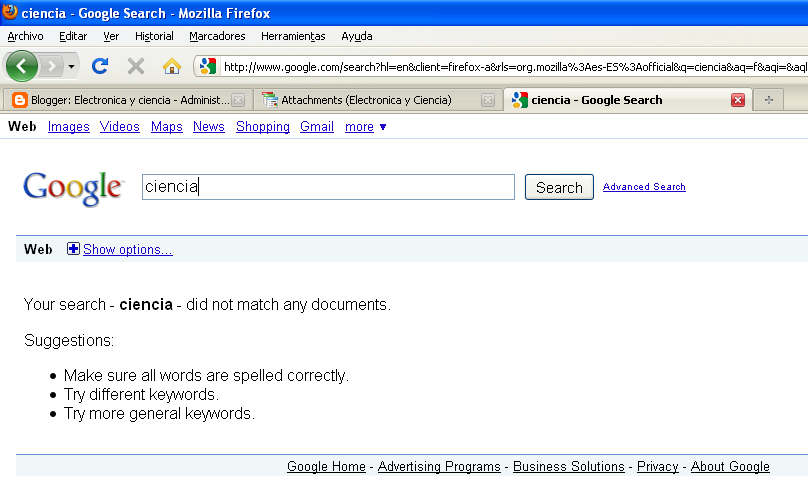Click the 'Try more general keywords.' suggestion
The height and width of the screenshot is (488, 808).
click(159, 414)
